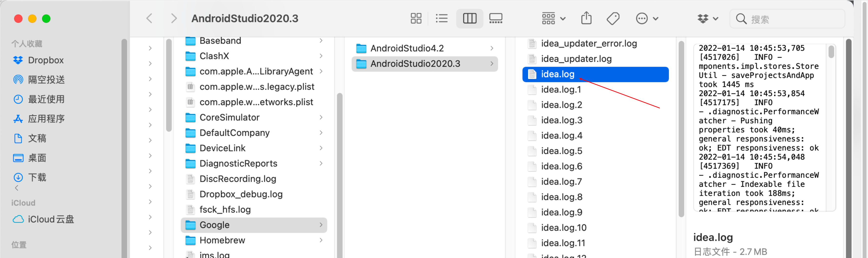
Task: Select the highlighted idea.log file
Action: [x=595, y=74]
